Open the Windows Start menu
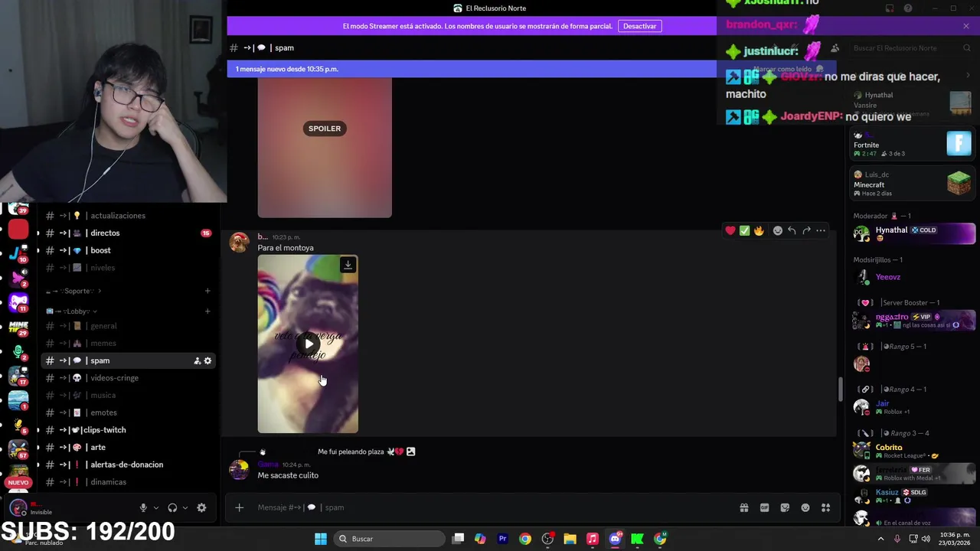 click(x=321, y=539)
